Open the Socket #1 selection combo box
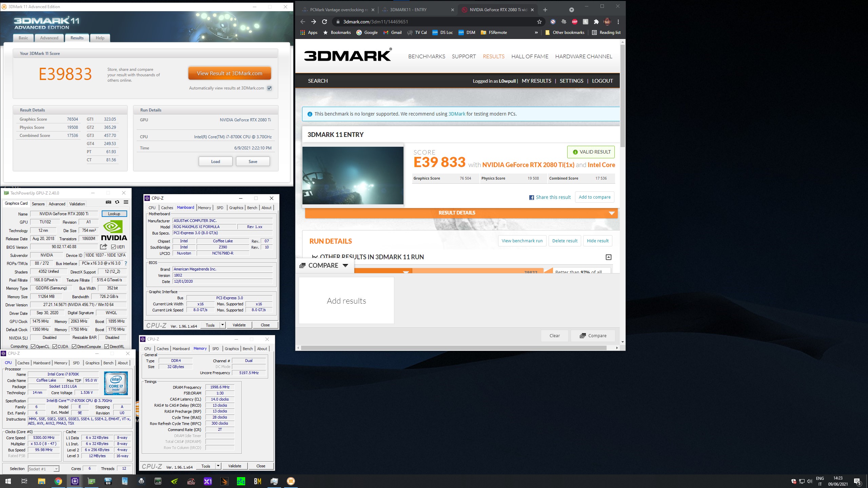The image size is (868, 488). coord(43,469)
